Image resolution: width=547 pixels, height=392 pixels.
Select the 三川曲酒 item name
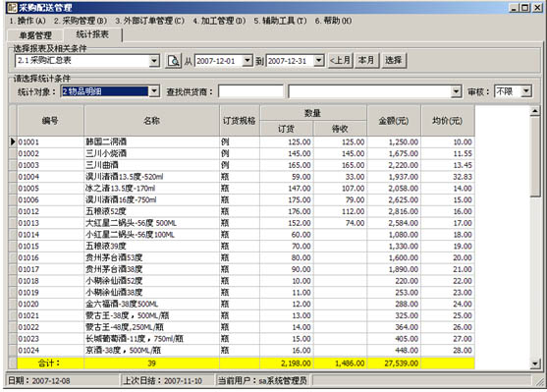(x=102, y=165)
